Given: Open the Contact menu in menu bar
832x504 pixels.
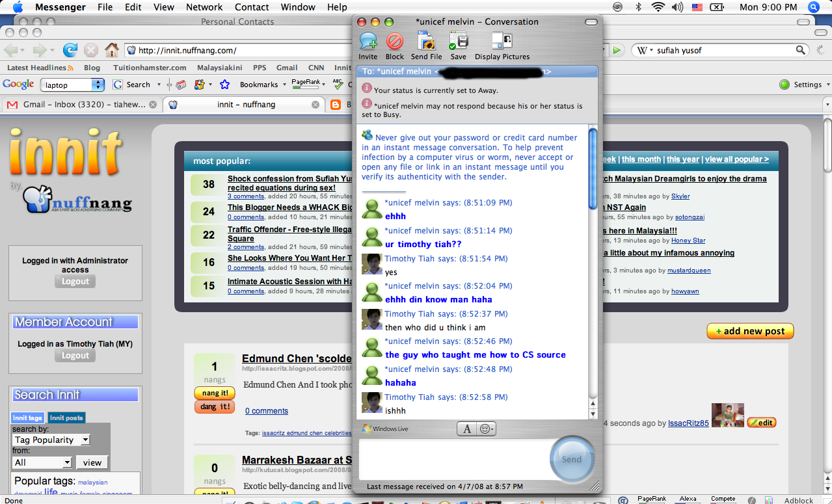Looking at the screenshot, I should [x=252, y=7].
